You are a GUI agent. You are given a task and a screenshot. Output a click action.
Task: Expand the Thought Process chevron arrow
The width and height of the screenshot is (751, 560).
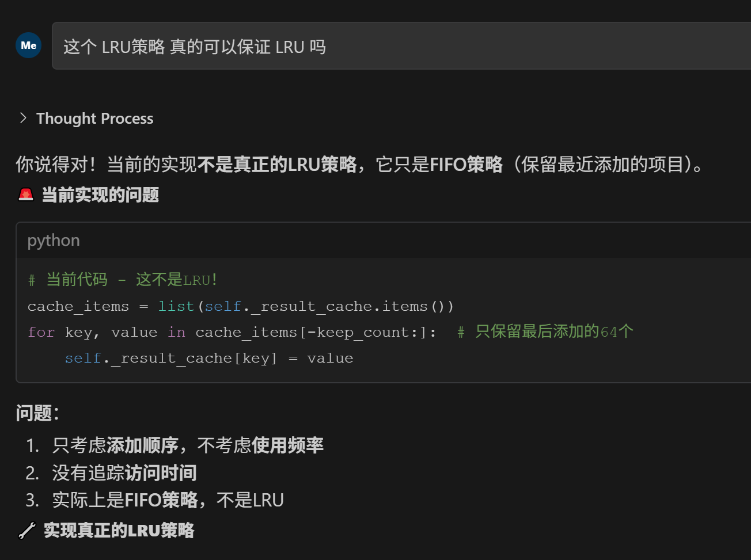[23, 118]
